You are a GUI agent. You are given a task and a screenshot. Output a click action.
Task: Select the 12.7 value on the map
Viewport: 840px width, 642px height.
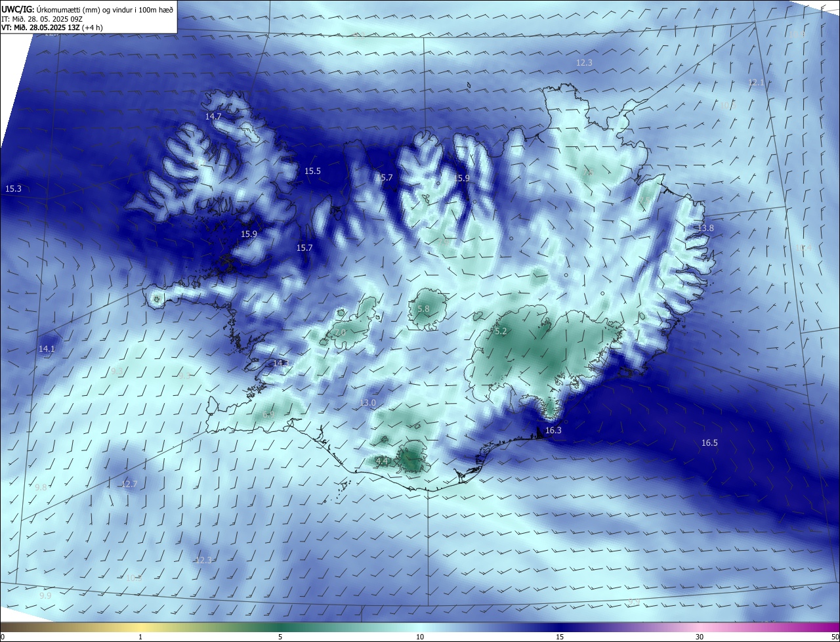click(129, 484)
